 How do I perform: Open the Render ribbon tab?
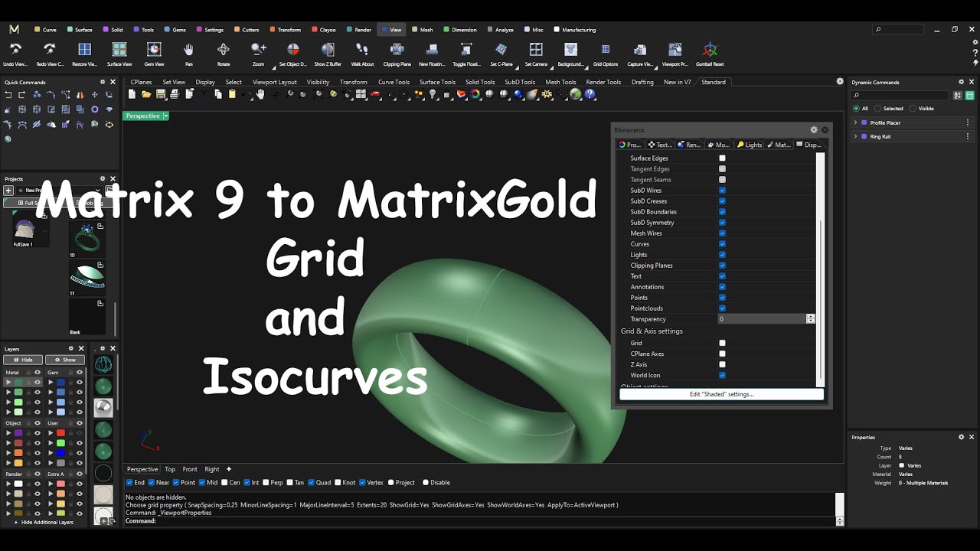click(x=358, y=30)
